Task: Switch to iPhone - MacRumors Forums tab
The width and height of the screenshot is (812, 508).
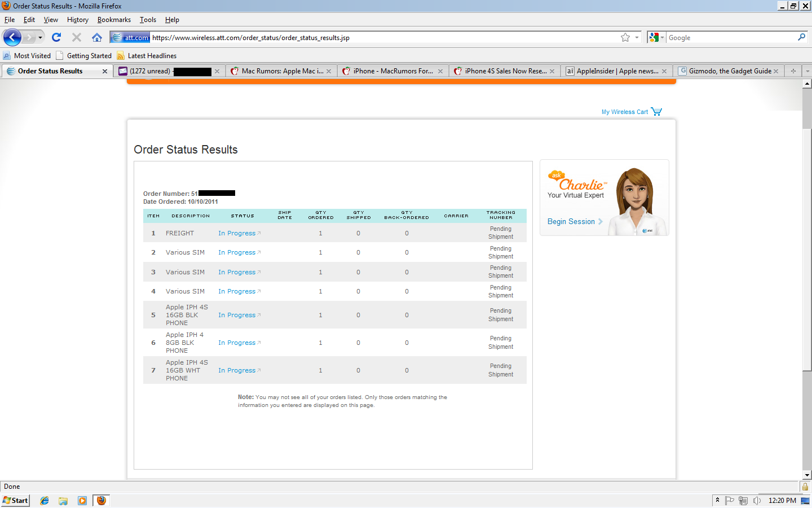Action: (394, 71)
